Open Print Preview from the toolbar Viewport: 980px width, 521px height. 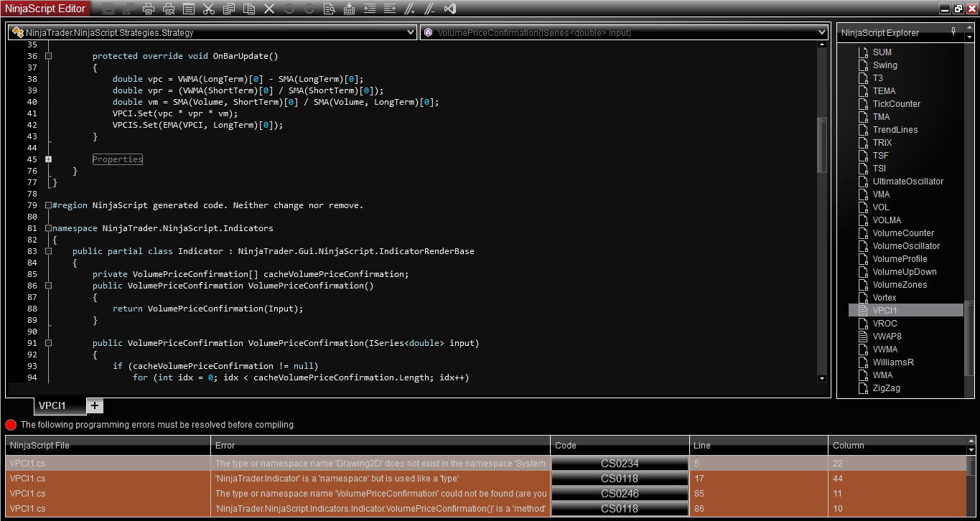[x=169, y=9]
